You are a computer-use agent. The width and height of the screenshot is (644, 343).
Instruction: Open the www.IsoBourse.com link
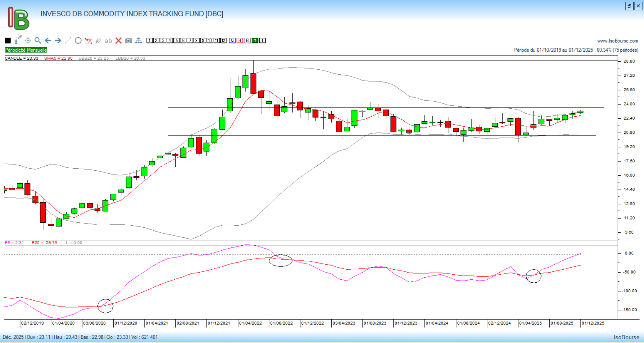coord(618,41)
